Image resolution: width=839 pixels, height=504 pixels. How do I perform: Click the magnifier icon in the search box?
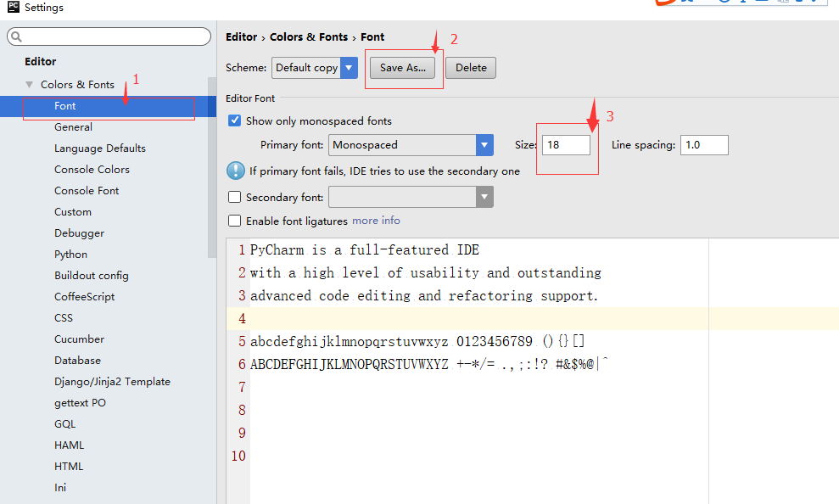pos(17,36)
